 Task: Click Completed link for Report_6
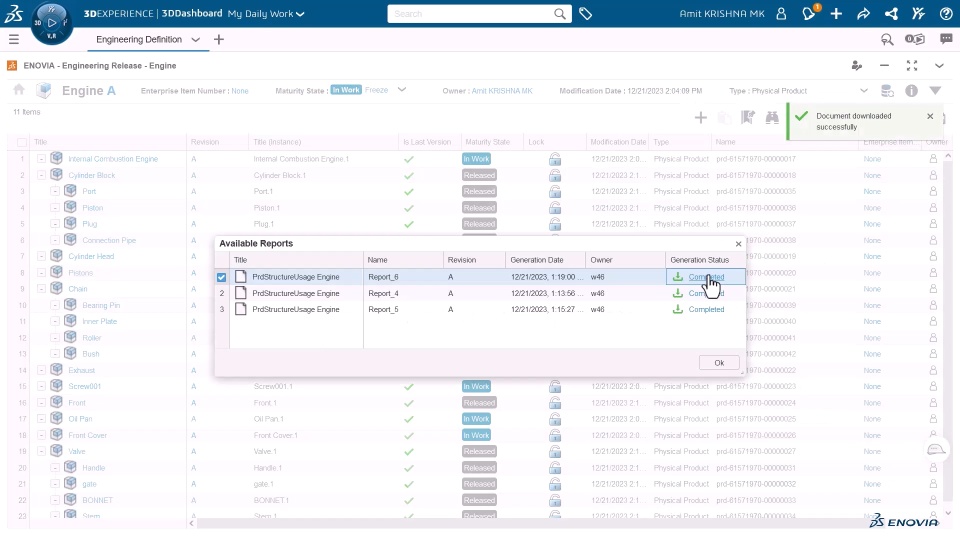pyautogui.click(x=706, y=277)
